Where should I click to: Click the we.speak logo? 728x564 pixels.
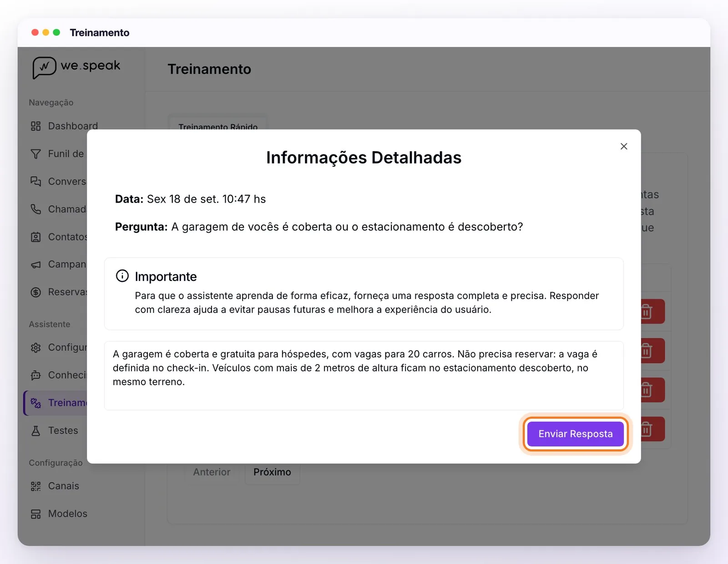point(76,67)
